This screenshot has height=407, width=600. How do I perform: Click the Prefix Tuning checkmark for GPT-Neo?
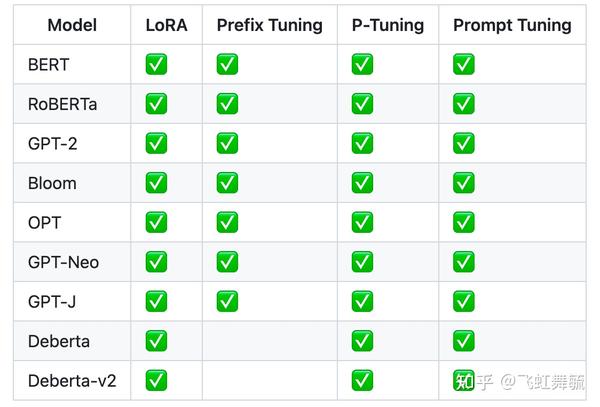pyautogui.click(x=227, y=262)
